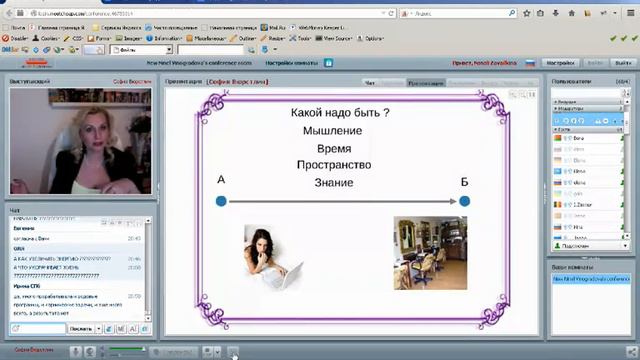Screen dimensions: 640x360
Task: Click the magnifier icon in the search box
Action: click(x=512, y=13)
